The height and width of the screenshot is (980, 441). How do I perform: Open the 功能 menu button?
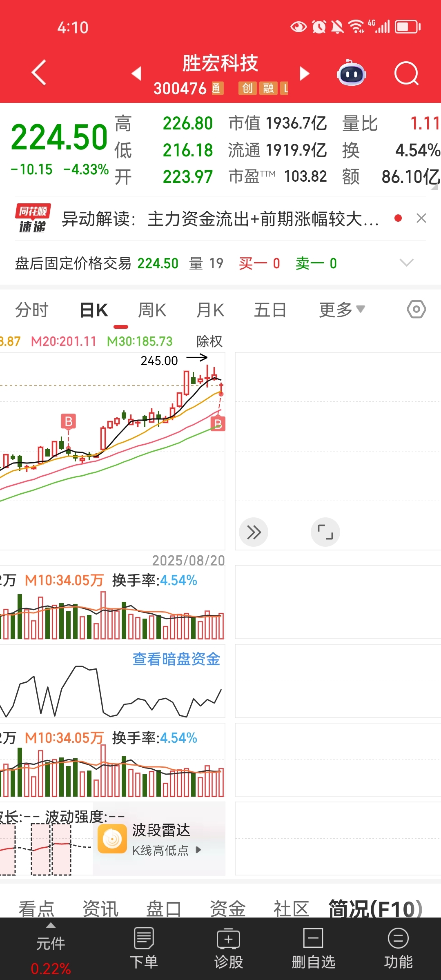[x=398, y=948]
